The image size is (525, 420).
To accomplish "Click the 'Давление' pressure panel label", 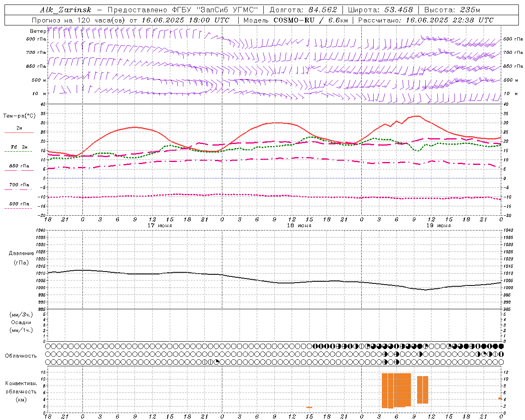I will [21, 253].
